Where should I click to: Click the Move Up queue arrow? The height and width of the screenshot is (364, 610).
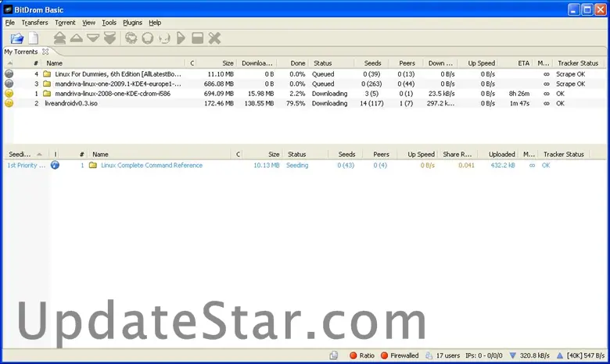[77, 38]
